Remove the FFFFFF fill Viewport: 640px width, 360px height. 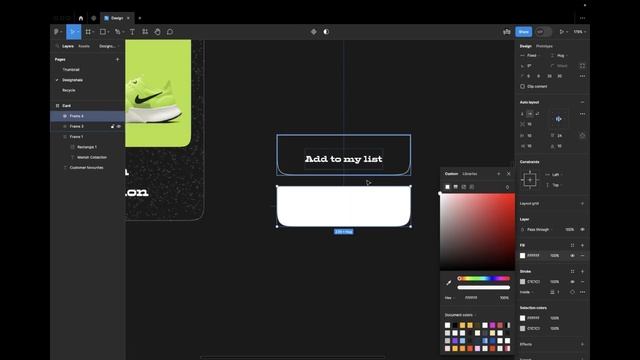pyautogui.click(x=582, y=256)
